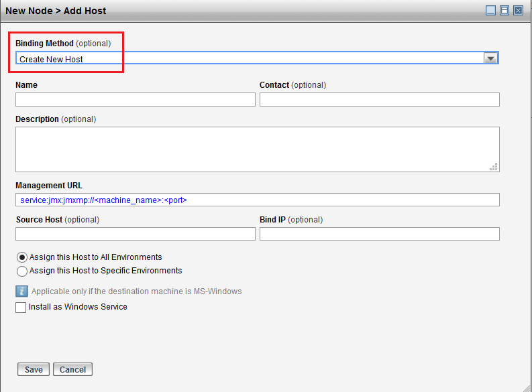Click the Description resize grip

coord(494,167)
